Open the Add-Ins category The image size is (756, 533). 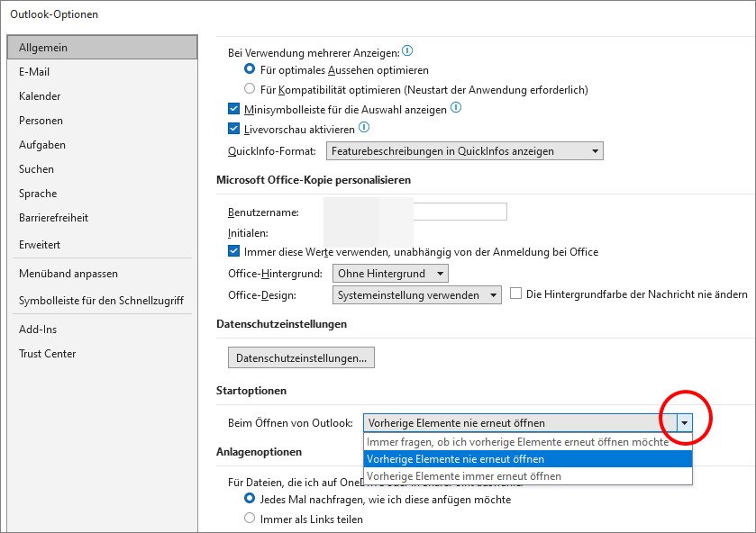pyautogui.click(x=102, y=330)
